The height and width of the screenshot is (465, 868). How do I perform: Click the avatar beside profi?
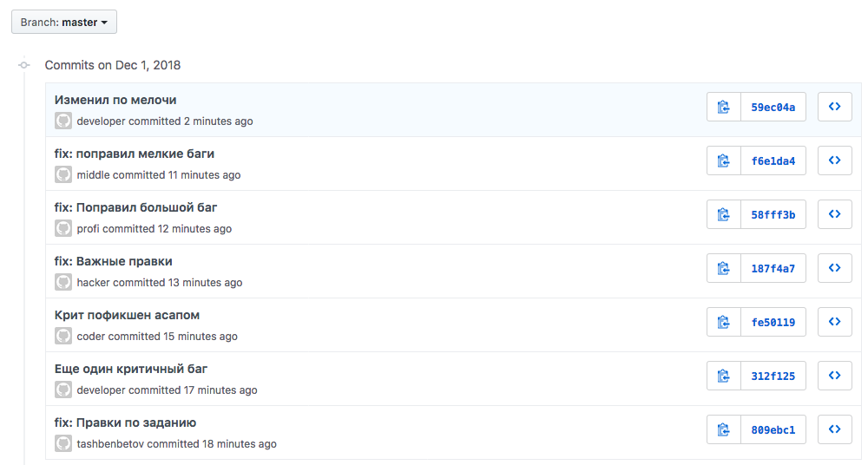click(x=63, y=228)
